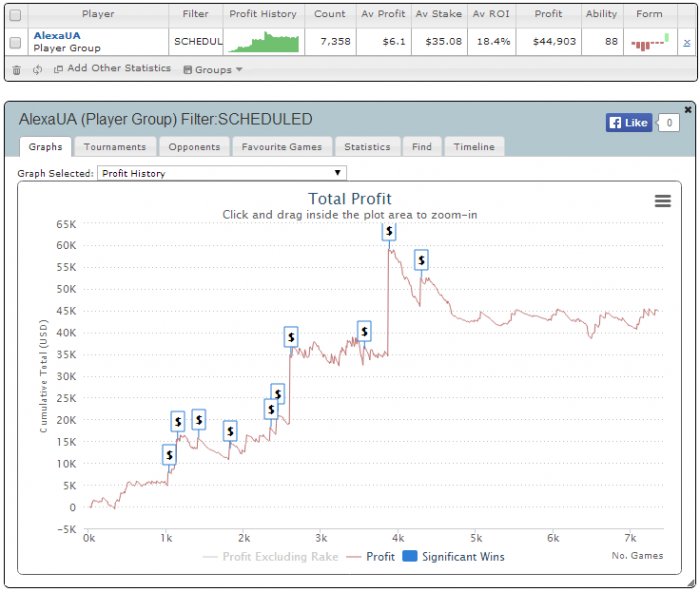Click the highest significant win marker near 60K
The width and height of the screenshot is (700, 592).
click(x=389, y=231)
